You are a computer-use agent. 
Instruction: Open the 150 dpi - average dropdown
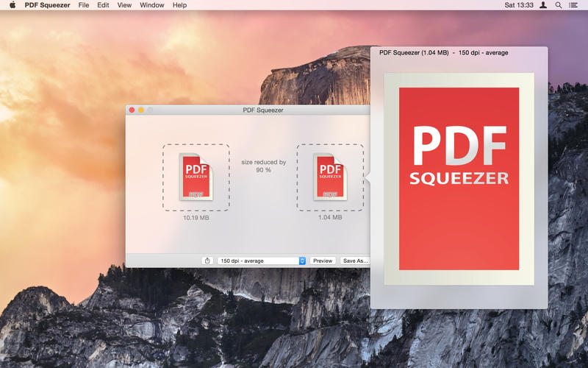(x=262, y=261)
